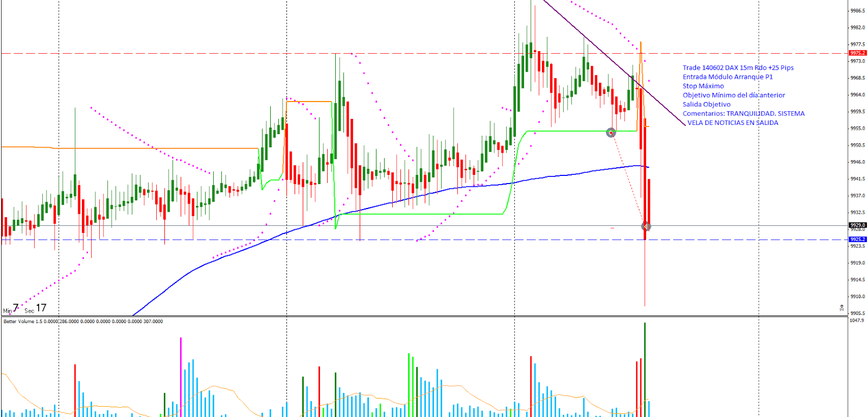Click the 'Entrada Módulo Arranque P1' text
The image size is (868, 417).
point(727,77)
